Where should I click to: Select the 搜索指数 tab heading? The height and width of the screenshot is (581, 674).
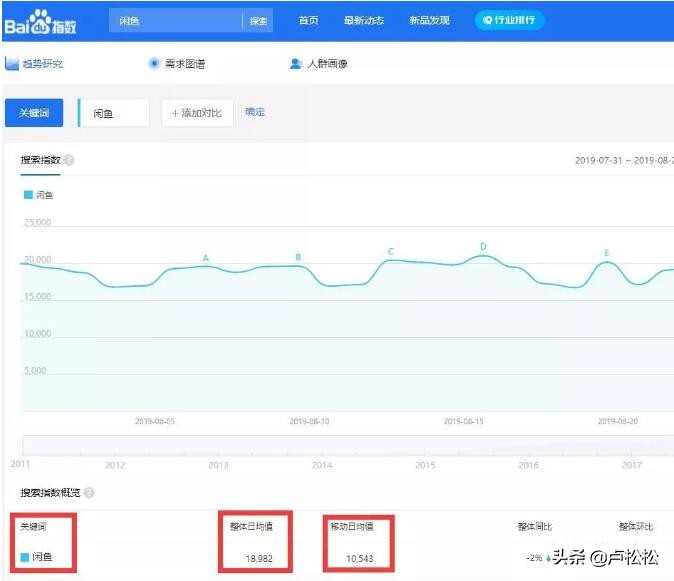click(40, 160)
